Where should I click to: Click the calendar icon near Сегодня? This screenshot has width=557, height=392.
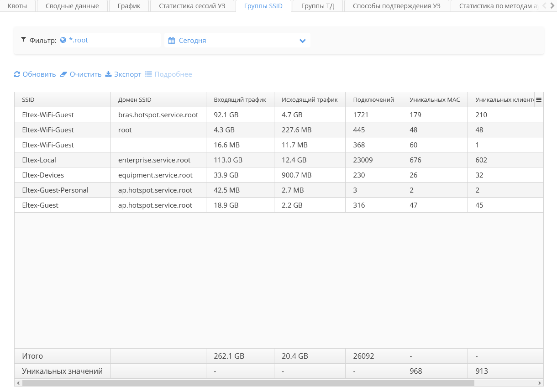[172, 41]
